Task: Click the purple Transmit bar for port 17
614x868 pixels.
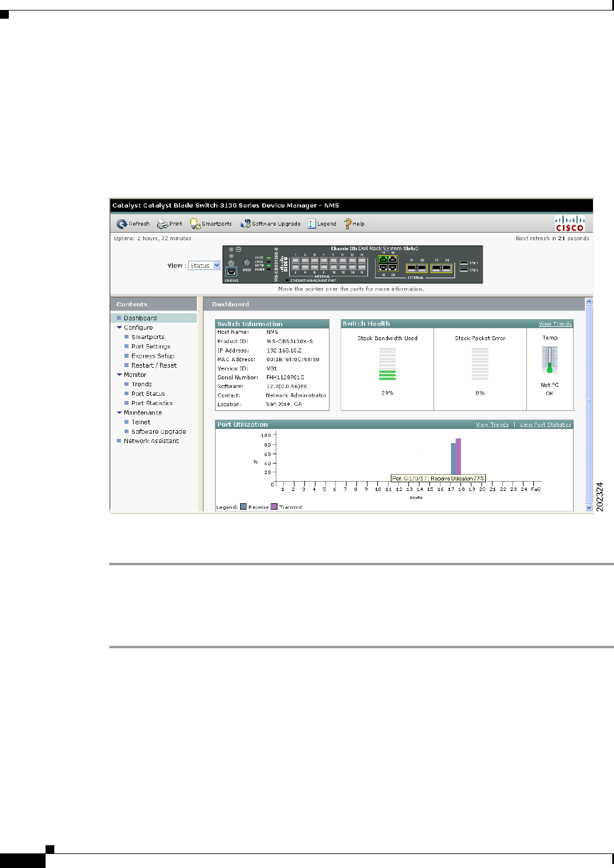Action: click(459, 457)
